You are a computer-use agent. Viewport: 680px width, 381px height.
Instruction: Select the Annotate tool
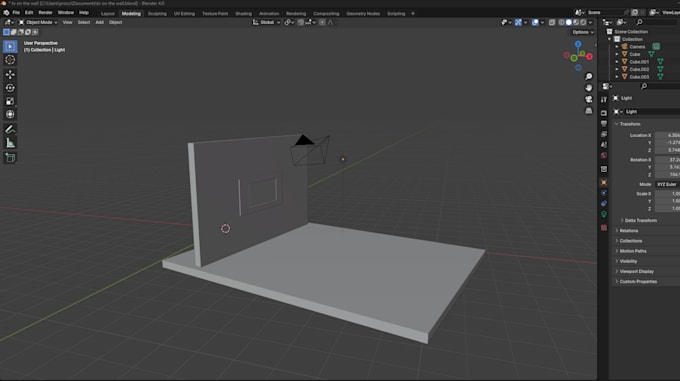pyautogui.click(x=10, y=129)
